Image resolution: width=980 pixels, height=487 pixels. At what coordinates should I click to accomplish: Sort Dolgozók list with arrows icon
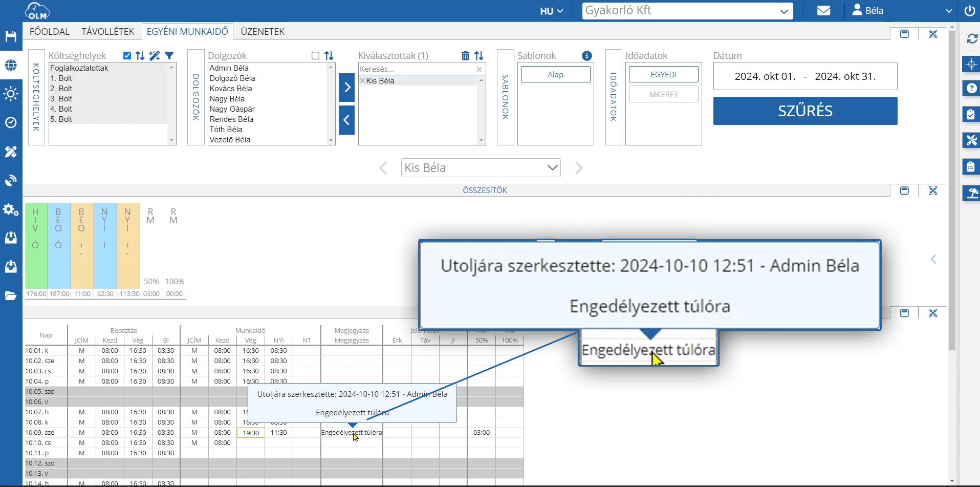click(329, 56)
